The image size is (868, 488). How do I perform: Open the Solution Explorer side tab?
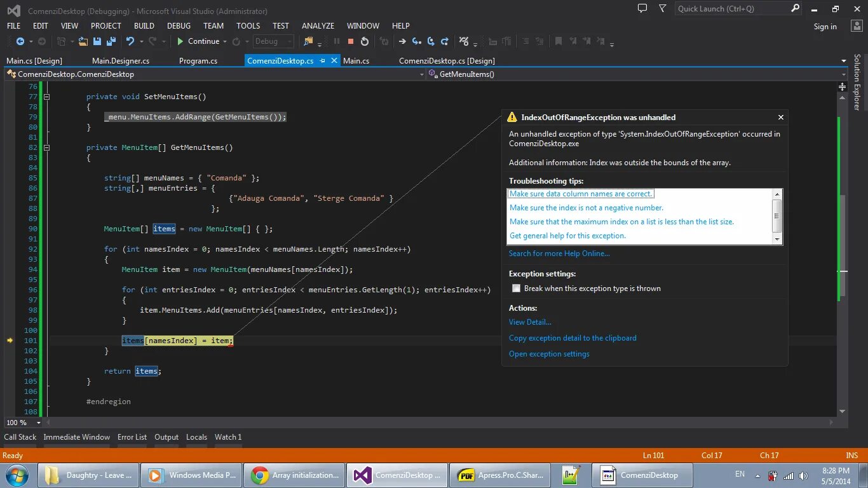click(x=857, y=81)
